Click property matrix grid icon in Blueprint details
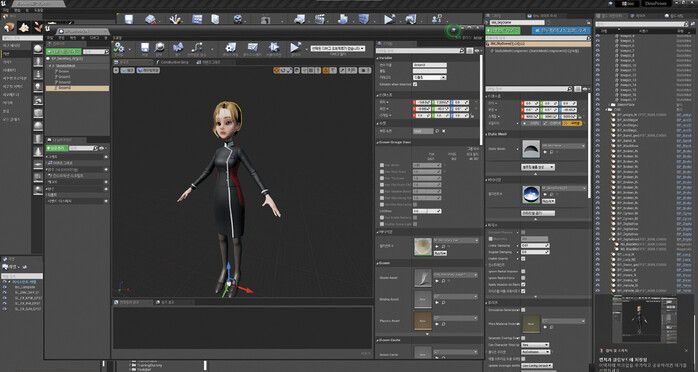This screenshot has width=698, height=372. [470, 51]
